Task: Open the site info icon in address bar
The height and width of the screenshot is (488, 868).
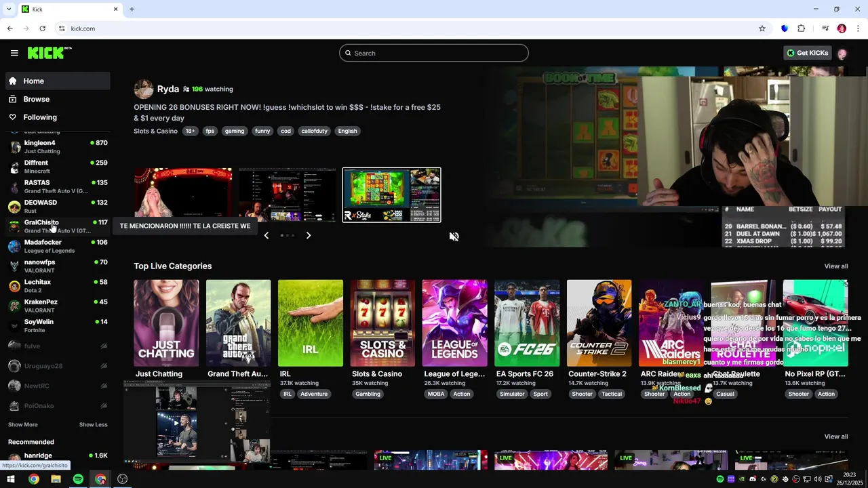Action: click(x=62, y=28)
